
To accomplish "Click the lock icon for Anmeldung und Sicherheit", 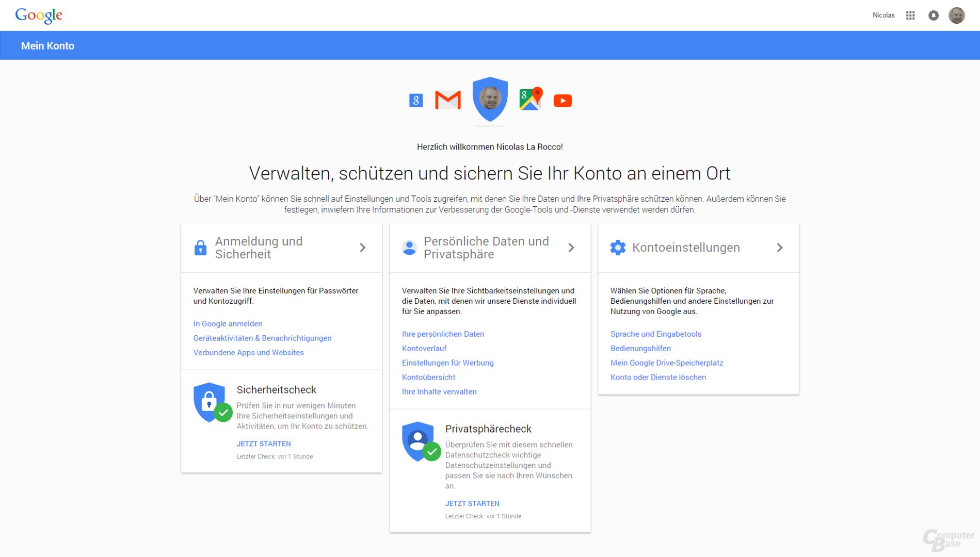I will [x=200, y=248].
